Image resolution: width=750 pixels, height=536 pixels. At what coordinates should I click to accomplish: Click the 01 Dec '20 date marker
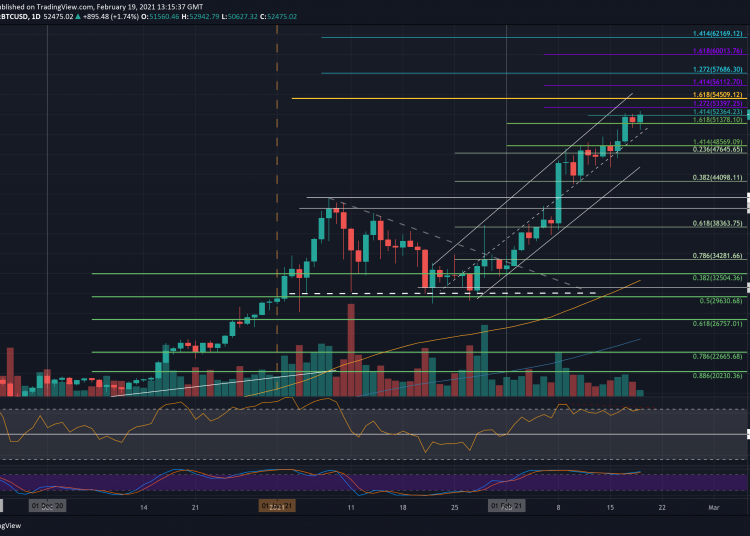click(x=47, y=507)
